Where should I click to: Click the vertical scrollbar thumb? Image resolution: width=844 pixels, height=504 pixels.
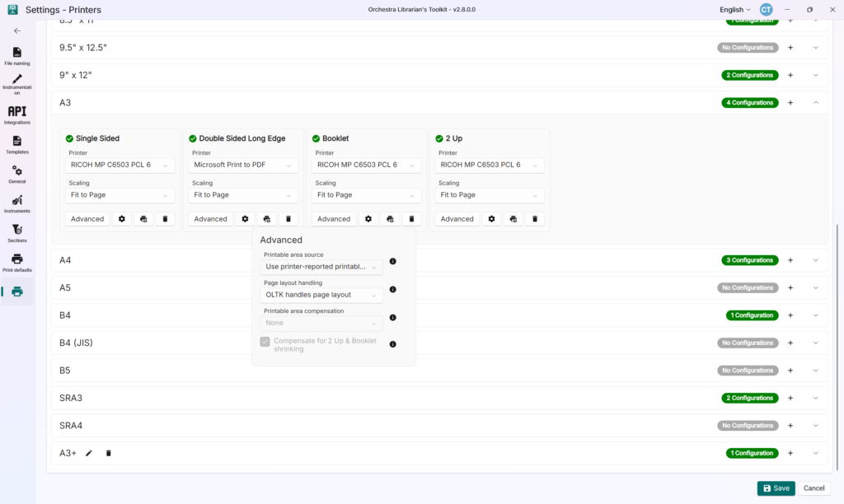(837, 347)
